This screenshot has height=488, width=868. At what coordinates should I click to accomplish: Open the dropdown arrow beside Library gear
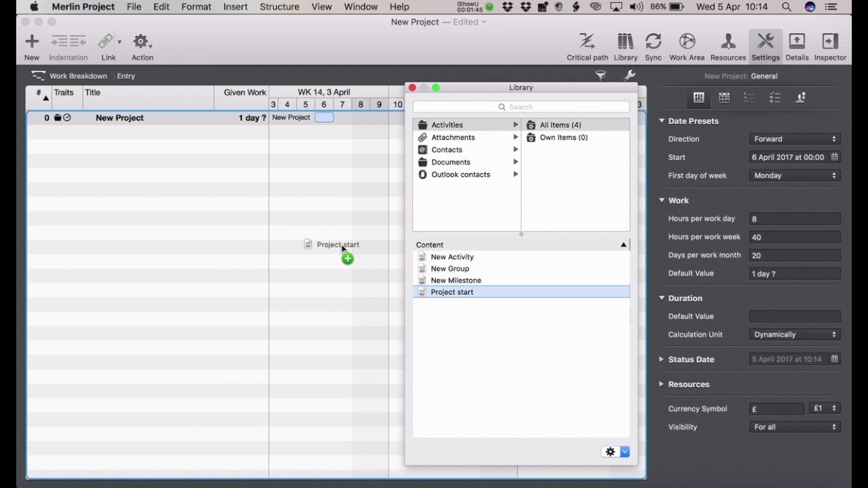coord(625,452)
